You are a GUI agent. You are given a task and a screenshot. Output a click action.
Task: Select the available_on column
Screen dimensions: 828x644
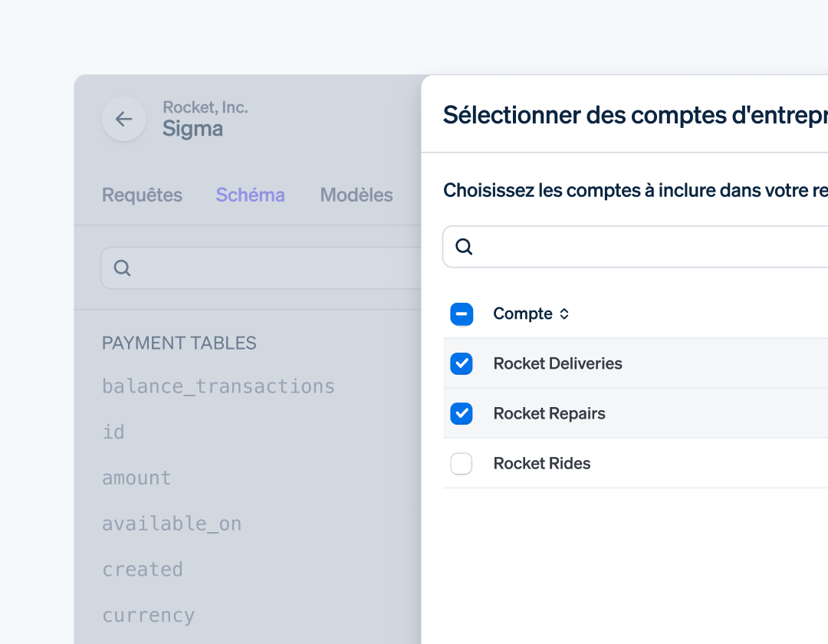[x=172, y=524]
